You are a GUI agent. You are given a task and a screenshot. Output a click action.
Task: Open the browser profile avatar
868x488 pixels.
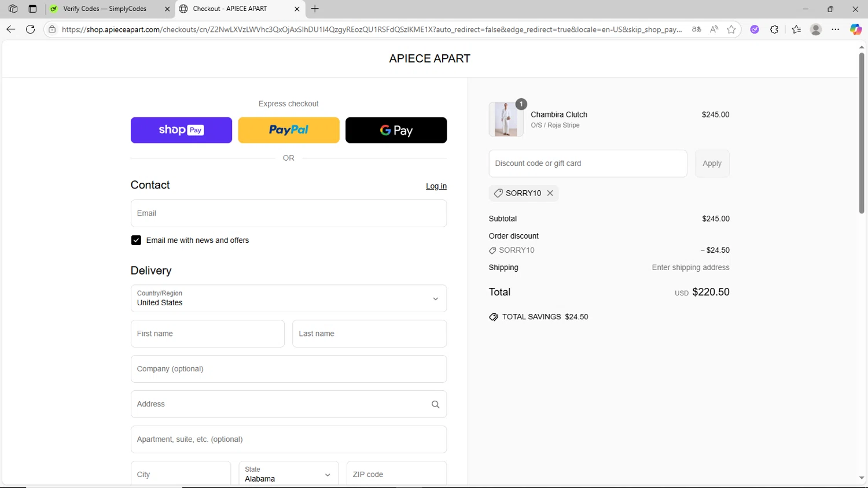click(816, 29)
